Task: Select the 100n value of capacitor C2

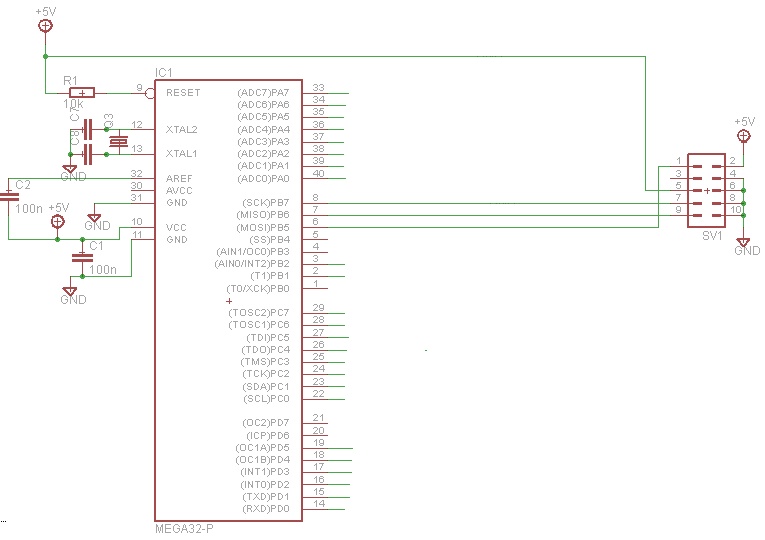Action: (29, 209)
